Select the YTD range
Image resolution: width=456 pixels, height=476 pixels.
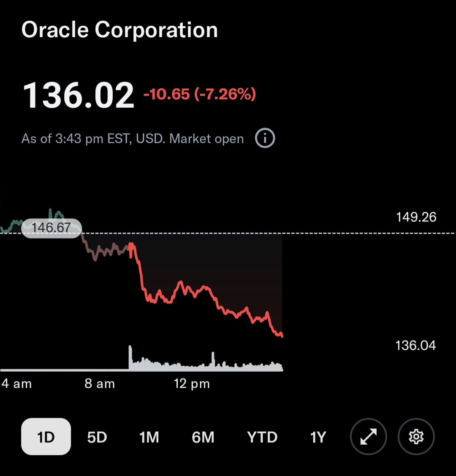(262, 437)
